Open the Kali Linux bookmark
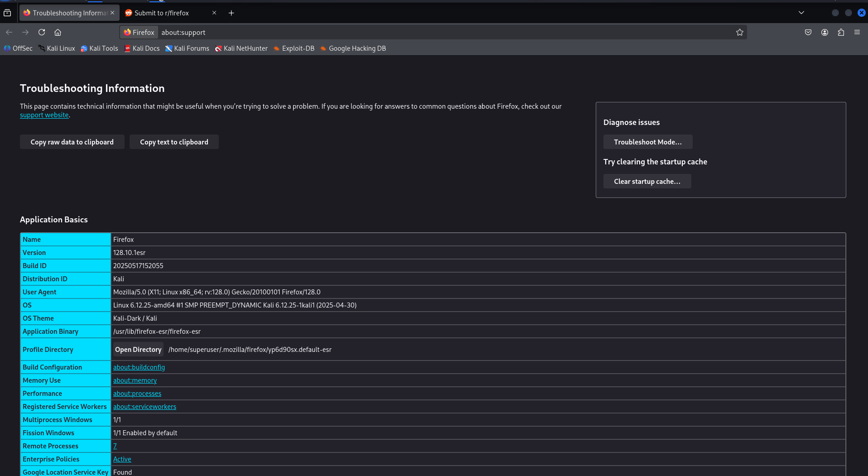 pos(57,48)
